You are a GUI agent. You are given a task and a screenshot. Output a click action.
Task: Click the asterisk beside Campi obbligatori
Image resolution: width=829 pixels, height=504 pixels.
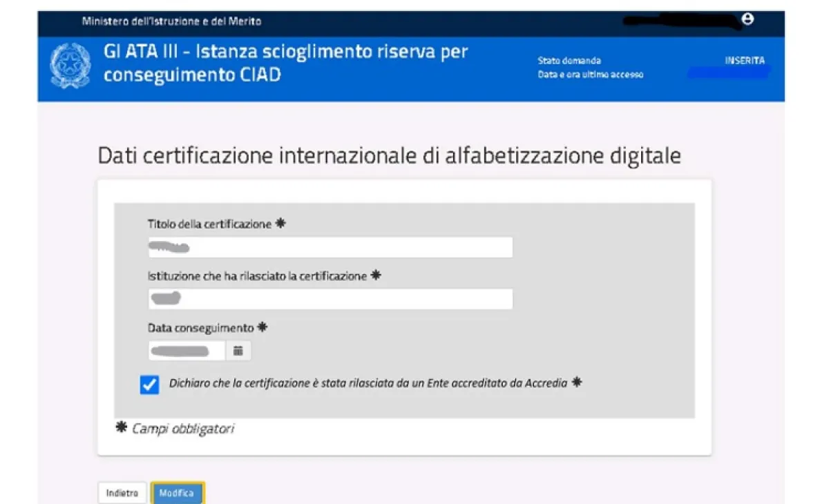[122, 429]
